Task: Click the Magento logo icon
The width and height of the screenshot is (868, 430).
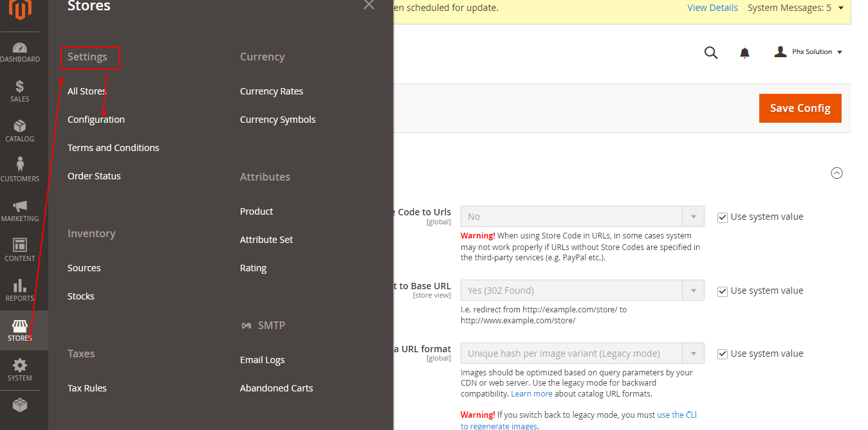Action: pos(19,9)
